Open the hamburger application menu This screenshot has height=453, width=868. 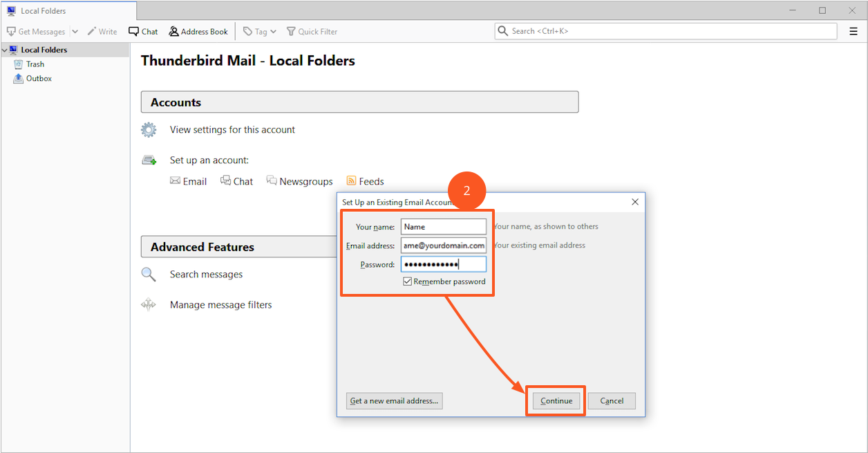click(853, 31)
